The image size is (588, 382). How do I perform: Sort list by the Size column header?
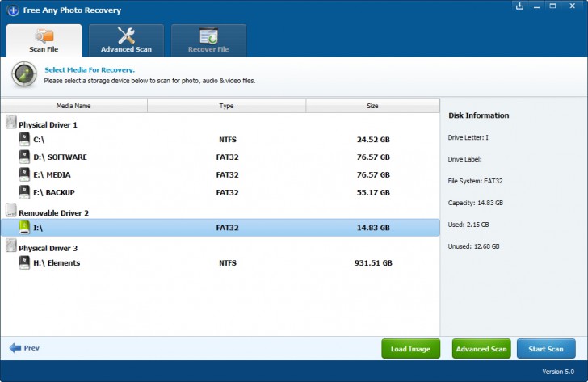tap(373, 106)
